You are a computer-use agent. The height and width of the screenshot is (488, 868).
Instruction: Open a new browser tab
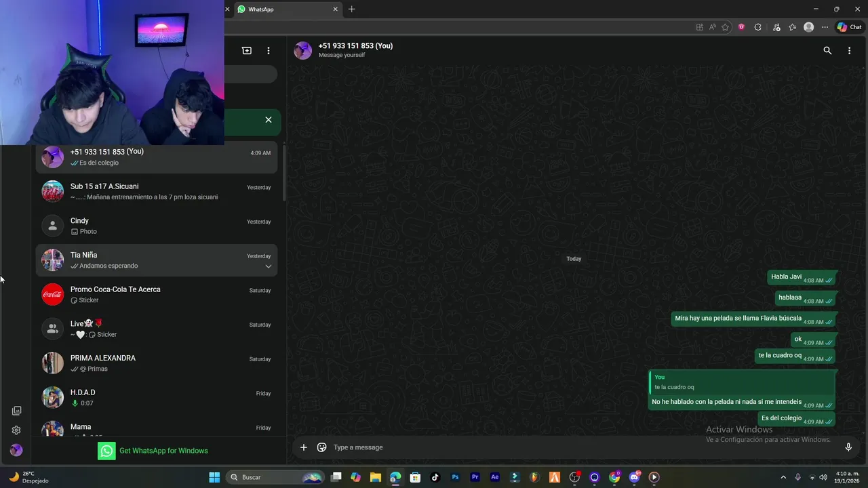(351, 9)
